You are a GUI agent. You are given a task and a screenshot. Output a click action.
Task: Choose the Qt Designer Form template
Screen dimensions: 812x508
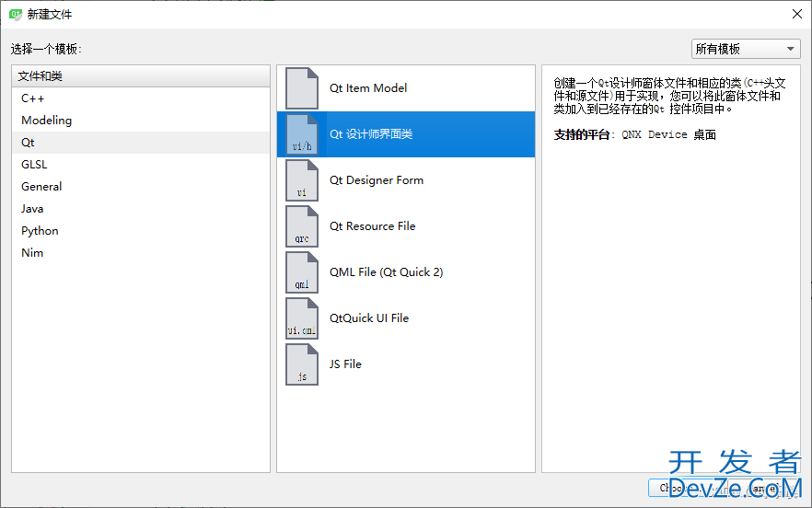click(x=406, y=180)
